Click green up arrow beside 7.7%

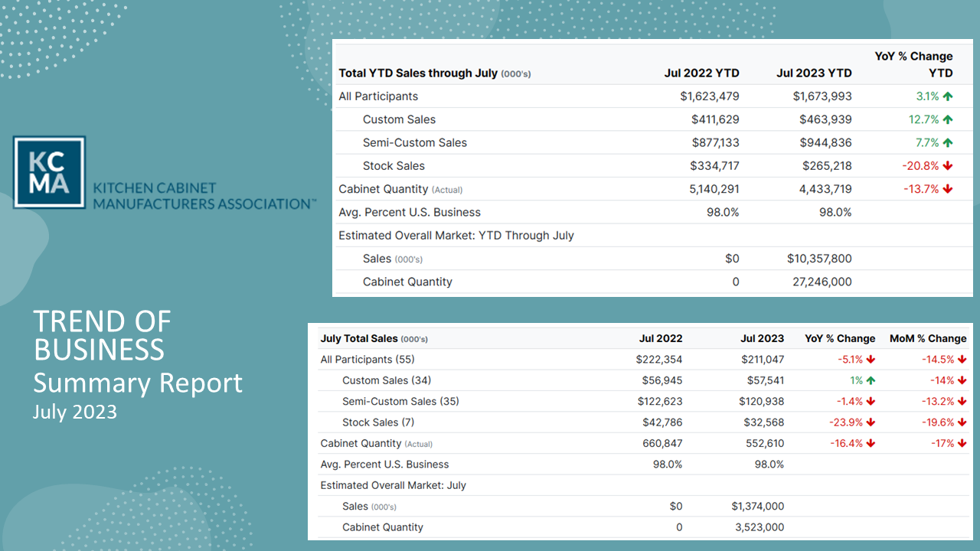tap(948, 142)
